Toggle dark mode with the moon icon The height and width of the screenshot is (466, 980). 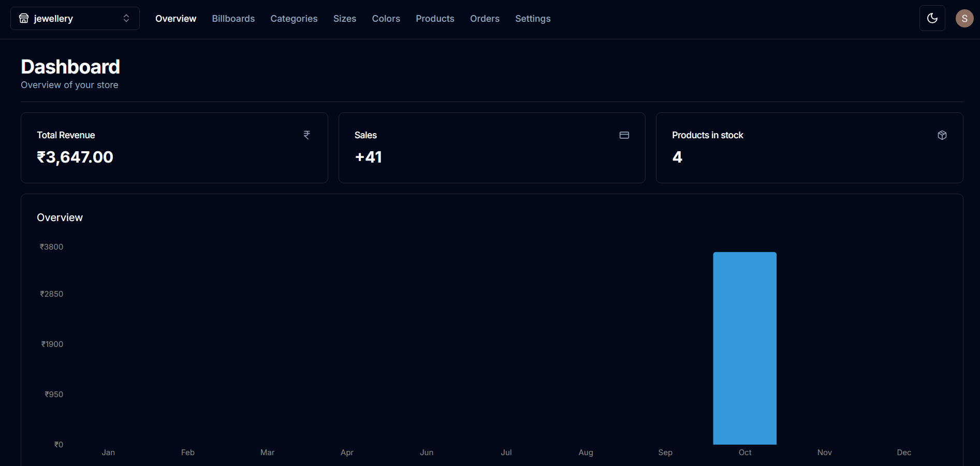click(932, 19)
